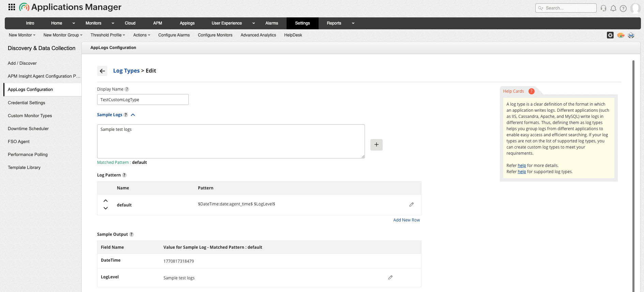Viewport: 644px width, 292px height.
Task: Open Log Types breadcrumb link
Action: click(126, 71)
